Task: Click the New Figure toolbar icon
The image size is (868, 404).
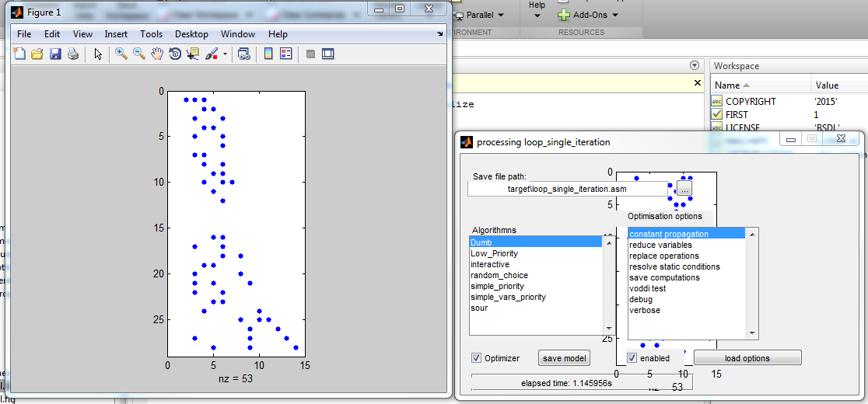Action: tap(19, 54)
